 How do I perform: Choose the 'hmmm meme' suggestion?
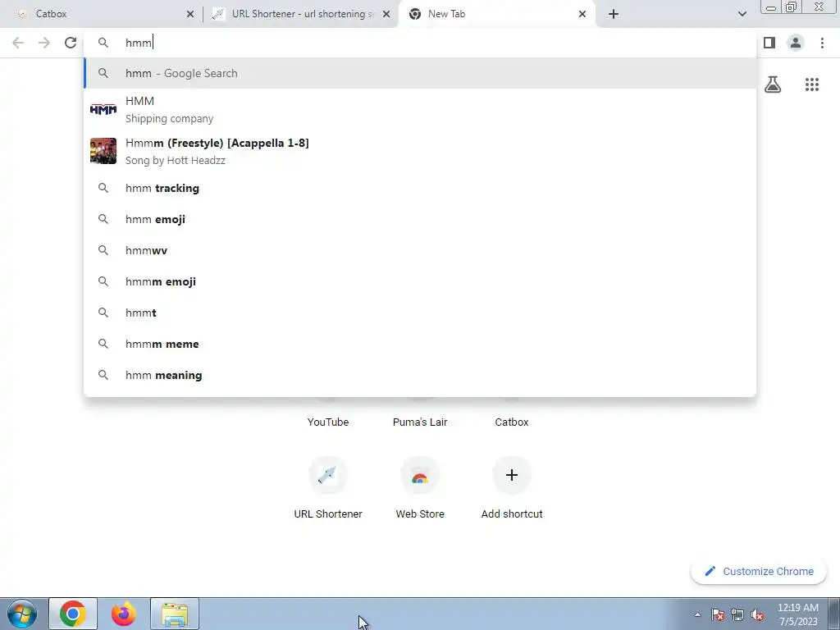420,344
